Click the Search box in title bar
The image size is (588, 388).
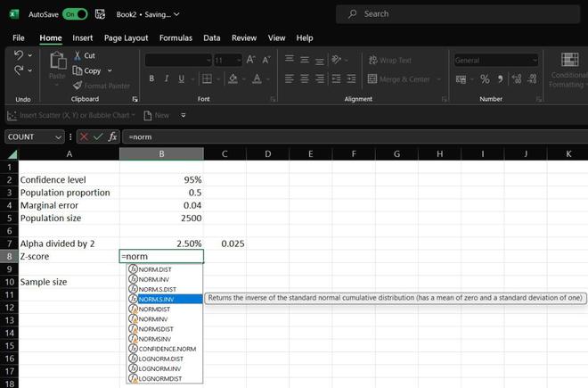click(445, 14)
